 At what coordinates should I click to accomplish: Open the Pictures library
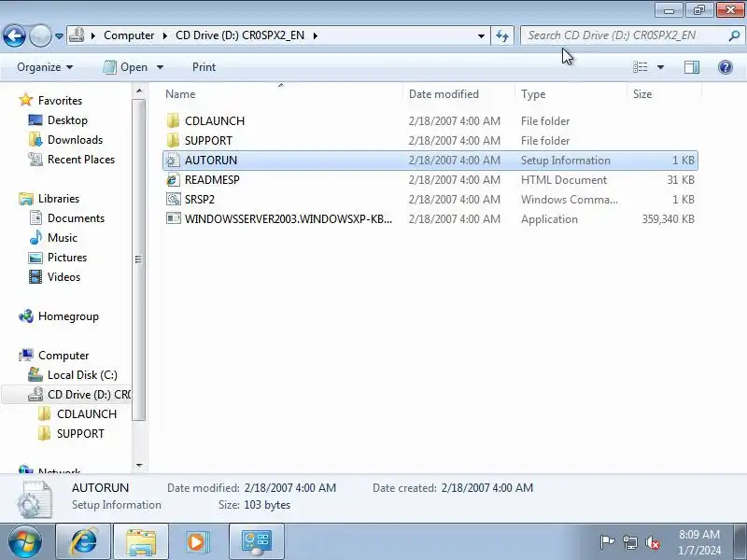(x=67, y=258)
